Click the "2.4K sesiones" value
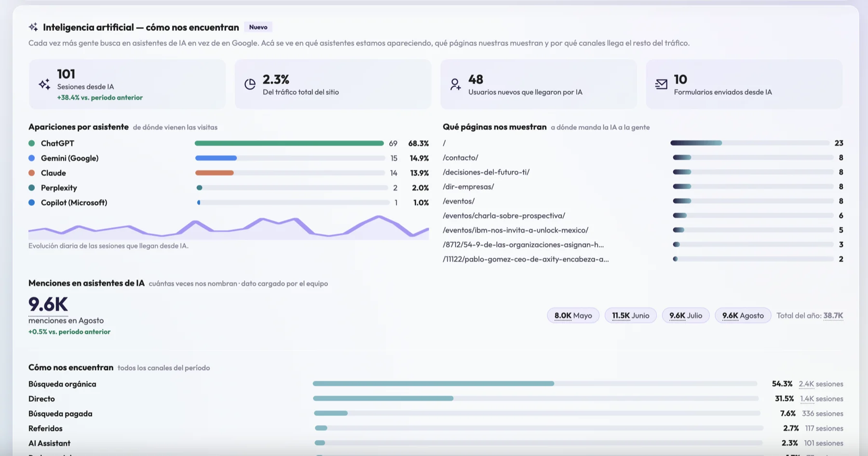The height and width of the screenshot is (456, 868). [x=821, y=384]
